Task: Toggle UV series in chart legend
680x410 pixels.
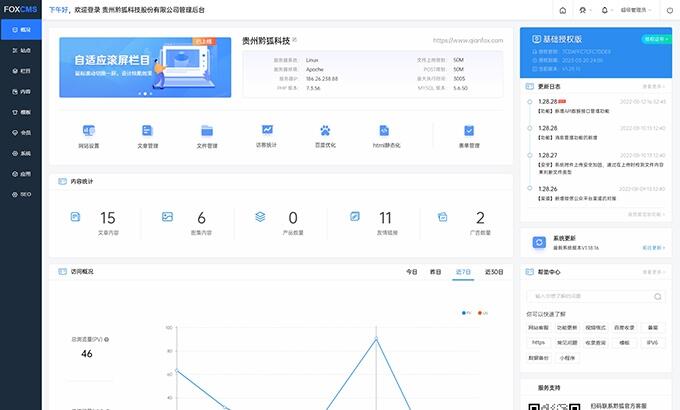Action: pos(483,312)
